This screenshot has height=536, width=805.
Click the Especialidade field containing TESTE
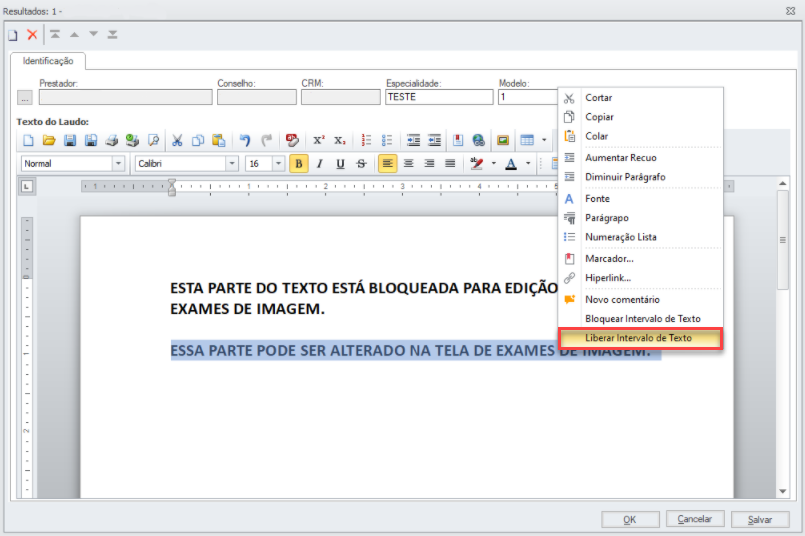(439, 97)
